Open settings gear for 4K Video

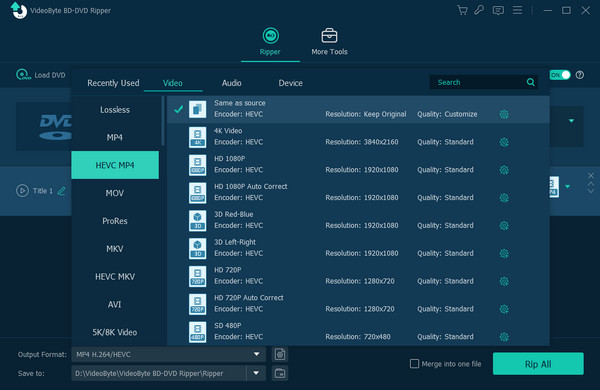(504, 142)
